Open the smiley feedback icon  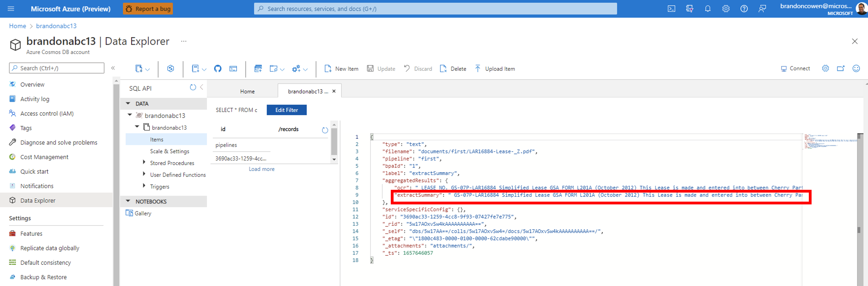click(x=856, y=68)
